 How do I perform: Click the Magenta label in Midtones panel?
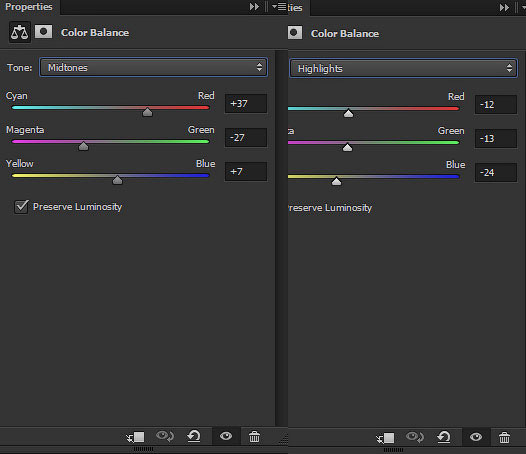point(25,130)
